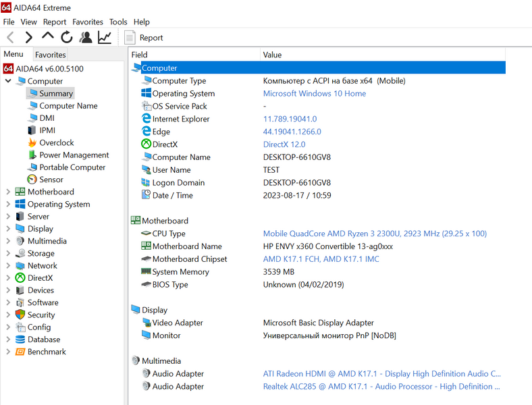This screenshot has height=405, width=532.
Task: Open the AMD K17.1 FCH chipset link
Action: [x=321, y=259]
